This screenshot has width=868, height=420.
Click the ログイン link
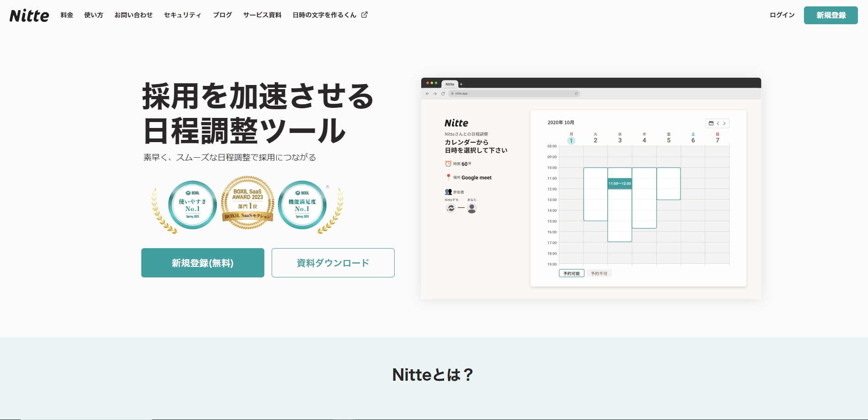click(x=782, y=15)
